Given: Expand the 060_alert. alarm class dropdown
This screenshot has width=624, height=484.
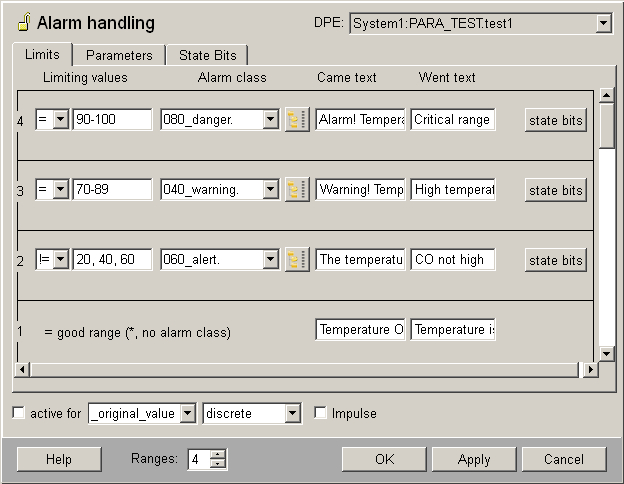Looking at the screenshot, I should [x=270, y=259].
